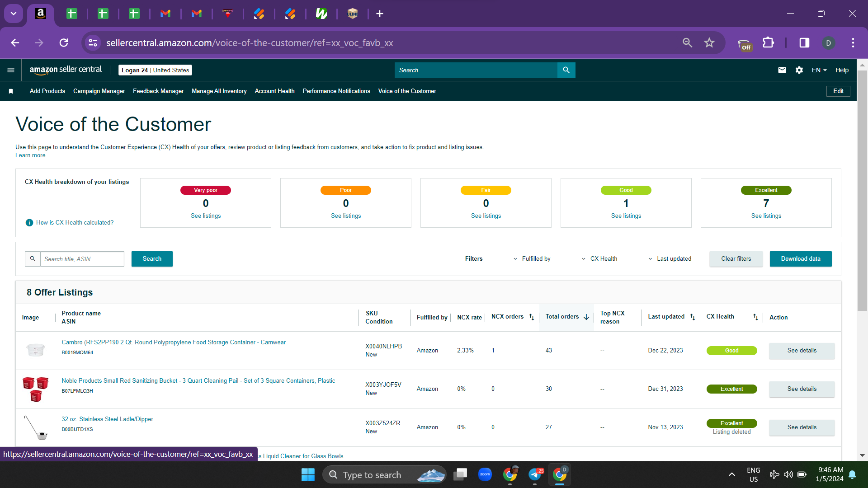Click the page vertical scrollbar thumb

pos(862,190)
